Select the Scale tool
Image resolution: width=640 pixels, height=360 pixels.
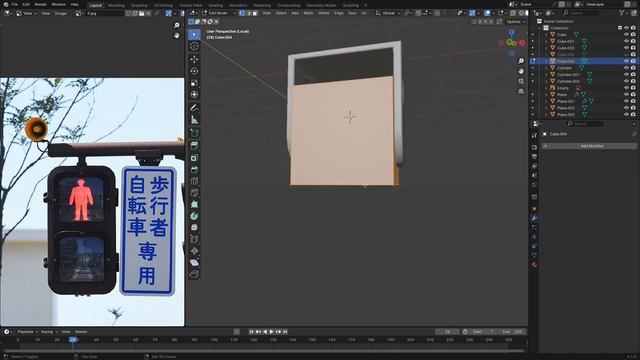point(194,83)
